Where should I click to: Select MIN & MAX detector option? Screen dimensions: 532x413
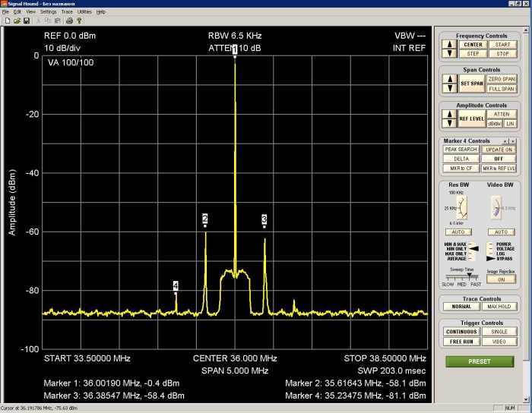[455, 244]
